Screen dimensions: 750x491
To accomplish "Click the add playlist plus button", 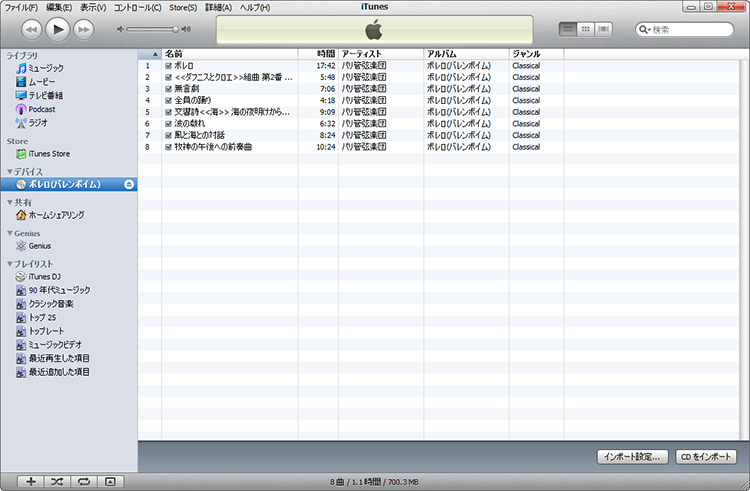I will click(31, 481).
